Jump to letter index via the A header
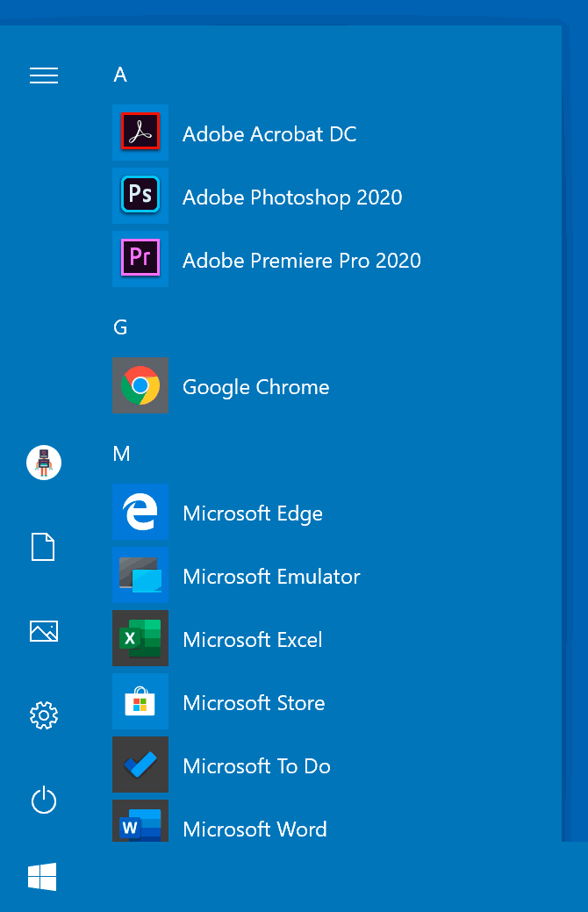Viewport: 588px width, 912px height. [120, 75]
